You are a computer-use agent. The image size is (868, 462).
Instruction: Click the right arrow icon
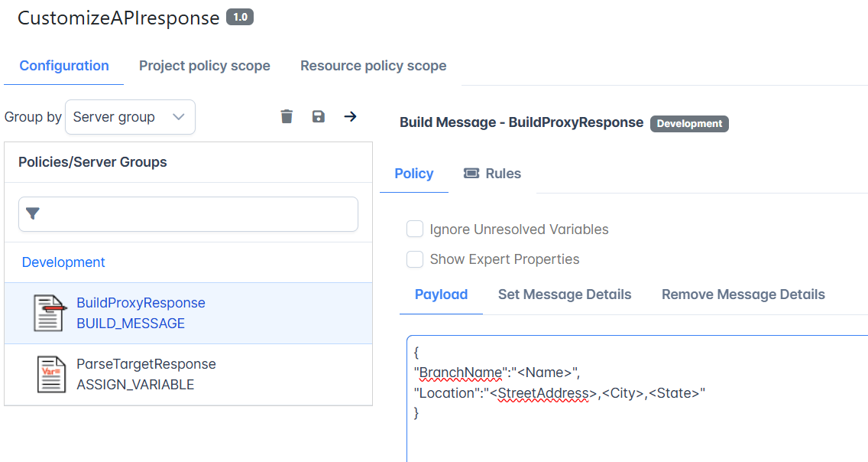pyautogui.click(x=350, y=116)
